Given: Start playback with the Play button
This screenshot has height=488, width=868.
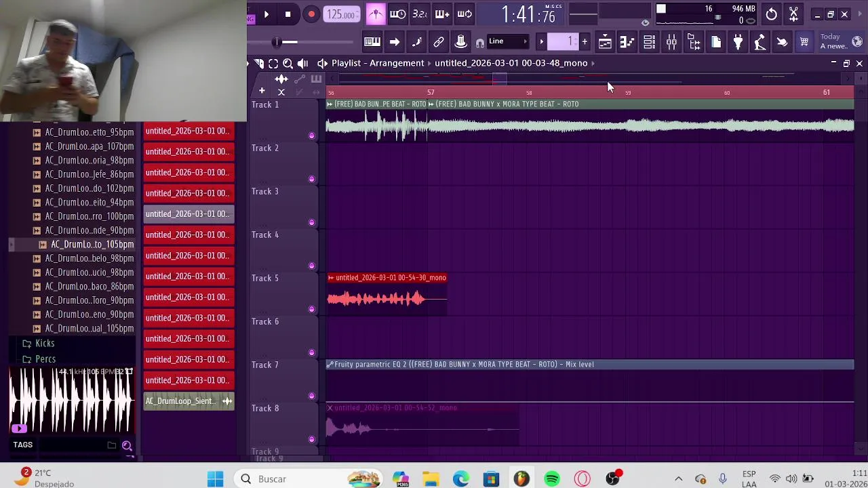Looking at the screenshot, I should tap(266, 14).
